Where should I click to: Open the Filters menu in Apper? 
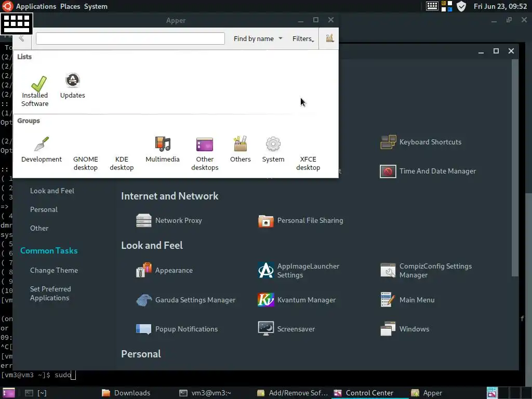click(x=303, y=38)
